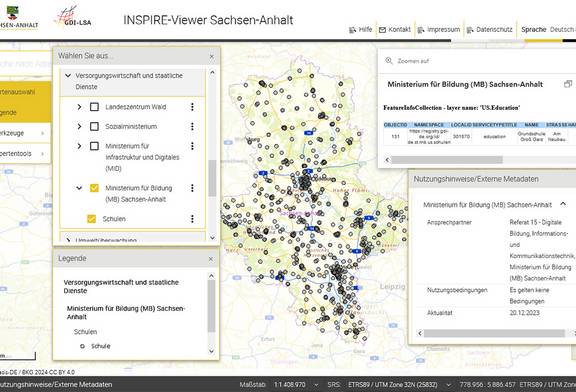Open options menu for Schulen layer
576x392 pixels.
tap(192, 219)
